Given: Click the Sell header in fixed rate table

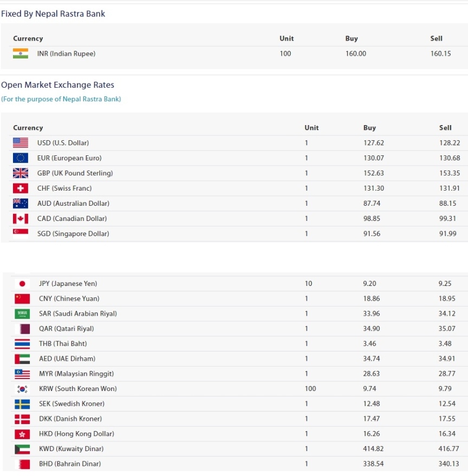Looking at the screenshot, I should tap(436, 38).
